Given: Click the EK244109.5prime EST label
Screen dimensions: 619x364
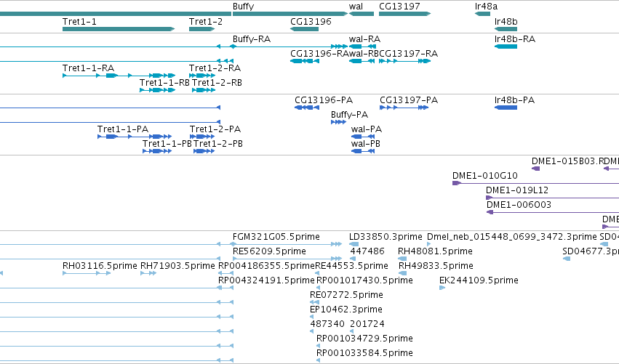Looking at the screenshot, I should pos(479,280).
